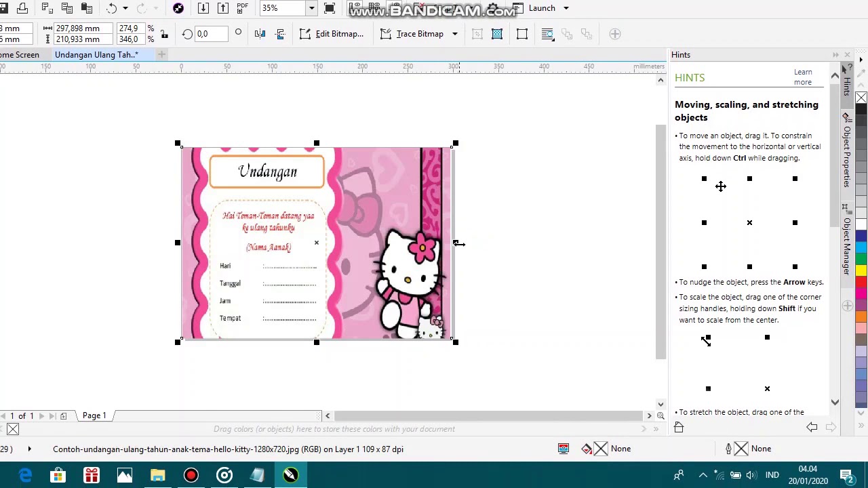Click the Copy icon in the toolbar
868x488 pixels.
[x=66, y=8]
